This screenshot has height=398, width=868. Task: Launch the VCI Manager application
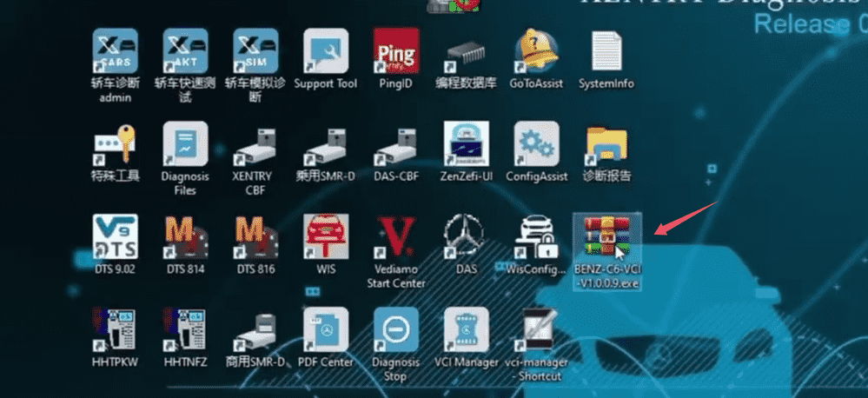(467, 330)
